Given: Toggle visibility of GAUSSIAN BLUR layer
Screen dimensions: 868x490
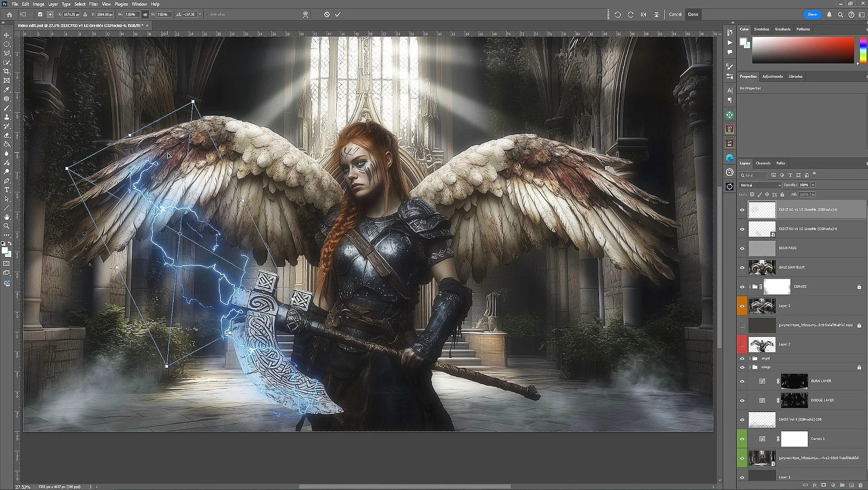Looking at the screenshot, I should (742, 268).
